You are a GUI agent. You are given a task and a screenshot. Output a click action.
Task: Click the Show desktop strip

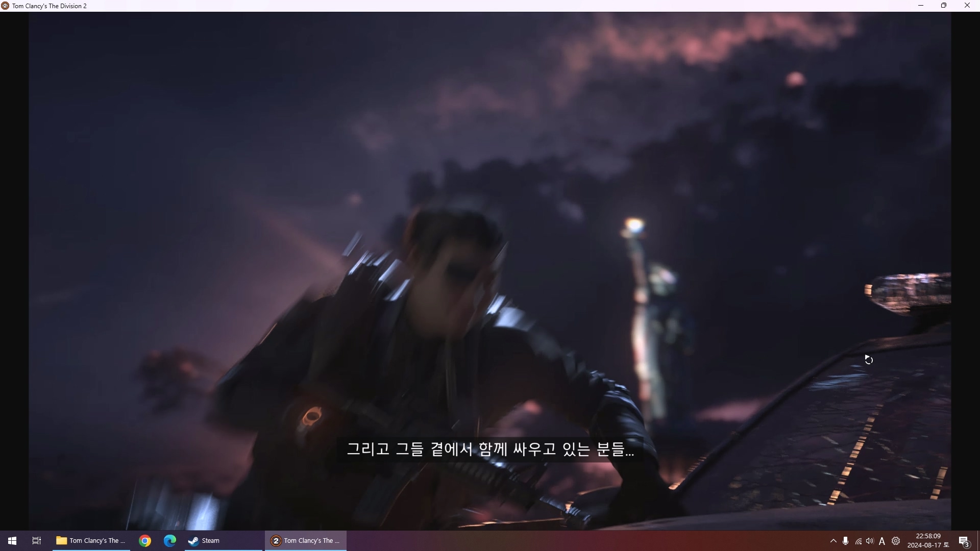[978, 541]
